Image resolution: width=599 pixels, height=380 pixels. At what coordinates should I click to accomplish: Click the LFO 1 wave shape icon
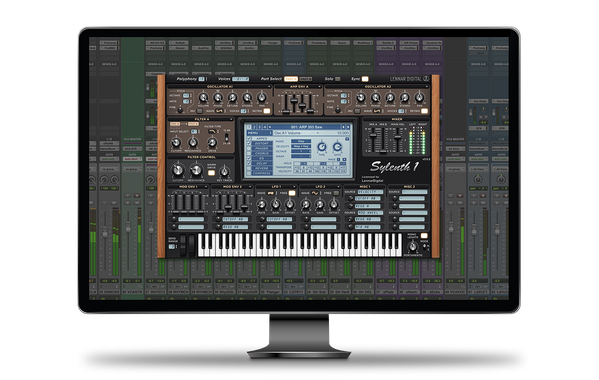(271, 193)
